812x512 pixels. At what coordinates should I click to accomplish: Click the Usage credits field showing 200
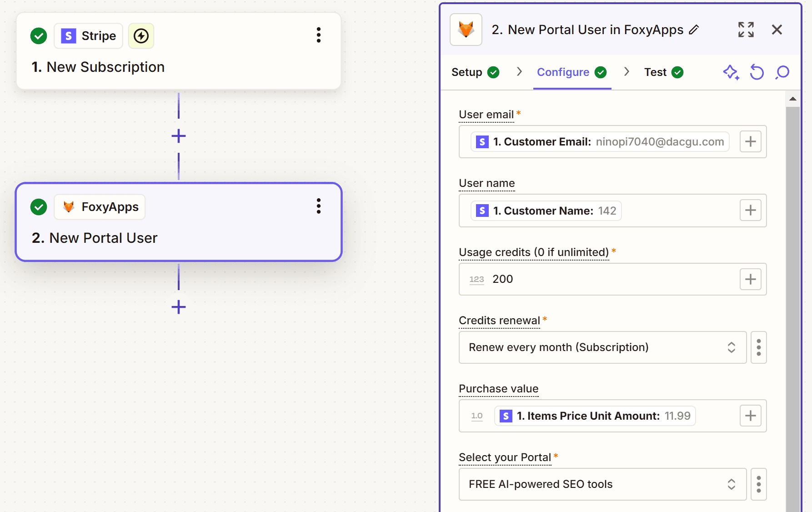point(612,279)
